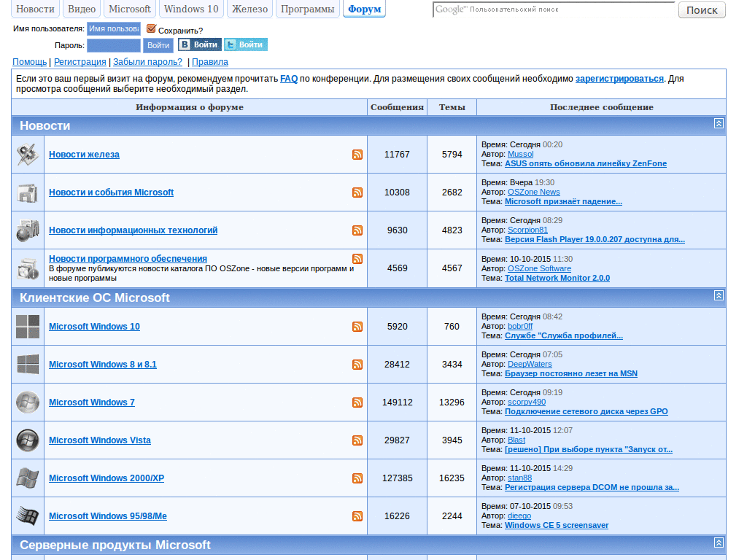Log in with Twitter Войти button
Screen dimensions: 747x560
pyautogui.click(x=246, y=44)
